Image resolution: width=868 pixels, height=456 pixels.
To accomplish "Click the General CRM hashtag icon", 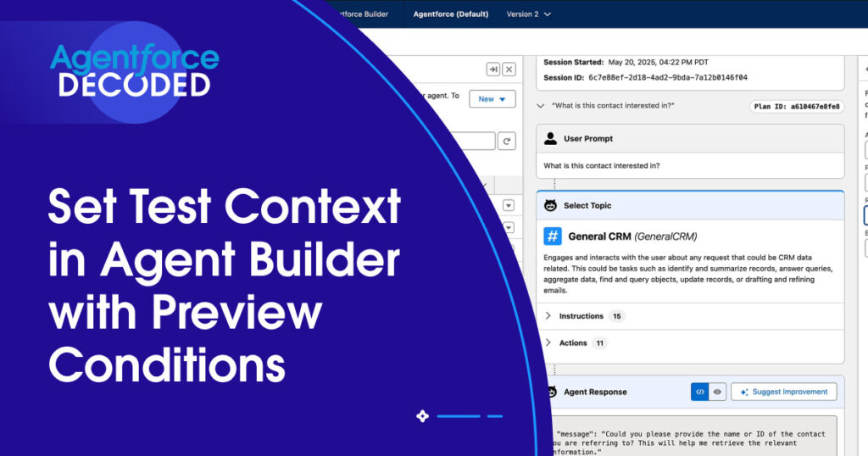I will (x=553, y=236).
